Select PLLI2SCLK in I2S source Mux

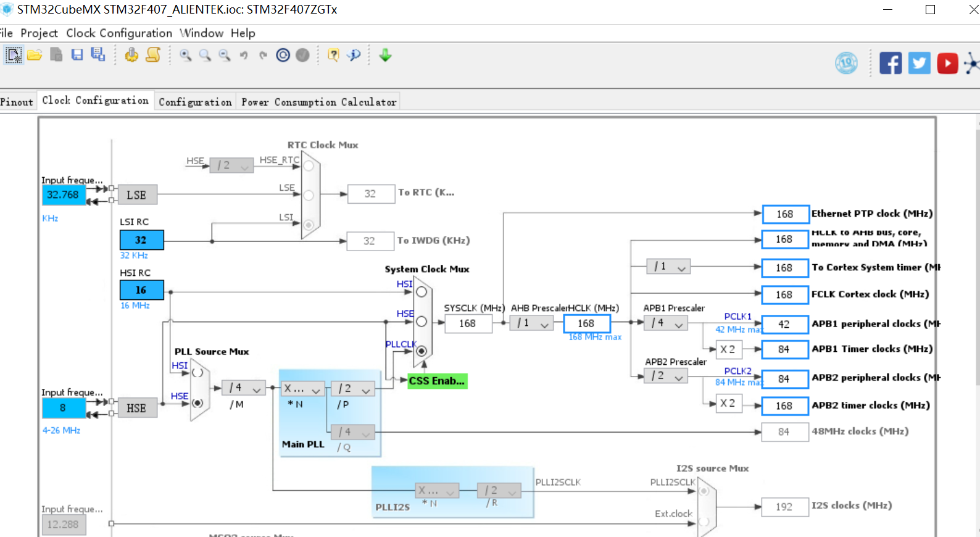coord(704,491)
